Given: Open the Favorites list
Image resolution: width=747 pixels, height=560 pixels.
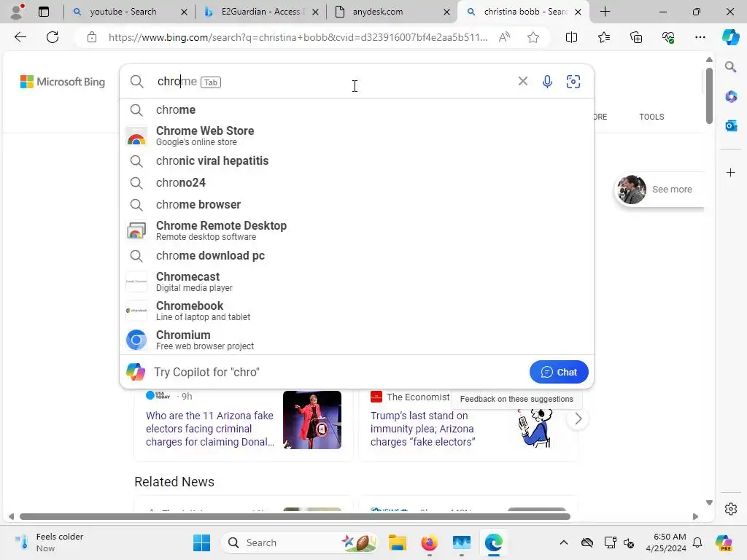Looking at the screenshot, I should click(x=603, y=37).
